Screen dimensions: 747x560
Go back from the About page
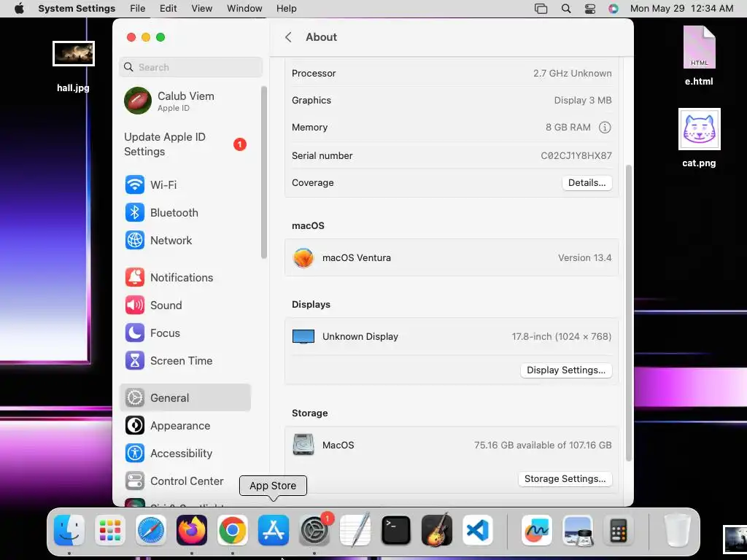pyautogui.click(x=288, y=37)
